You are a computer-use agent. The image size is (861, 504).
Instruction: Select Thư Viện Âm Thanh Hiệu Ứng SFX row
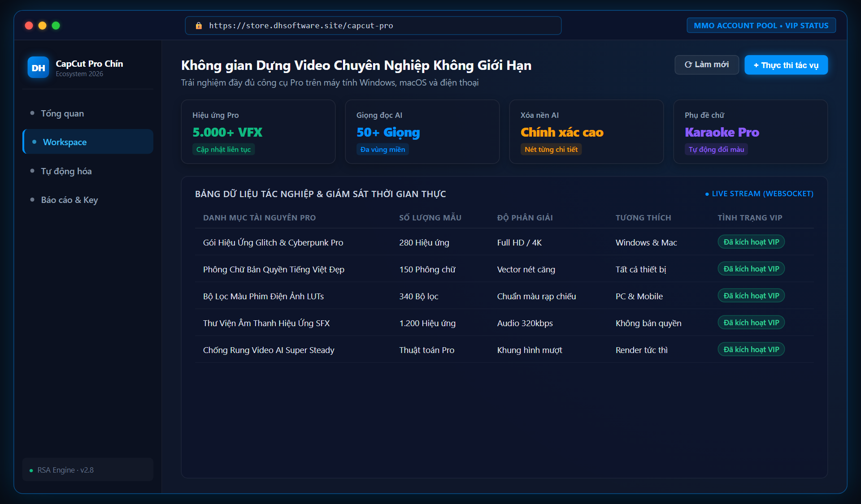coord(504,323)
